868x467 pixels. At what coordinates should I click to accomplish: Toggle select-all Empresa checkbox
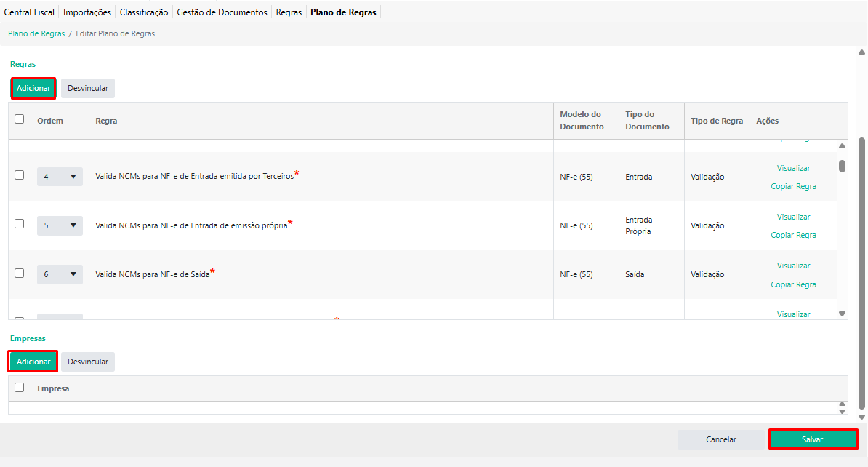point(20,388)
